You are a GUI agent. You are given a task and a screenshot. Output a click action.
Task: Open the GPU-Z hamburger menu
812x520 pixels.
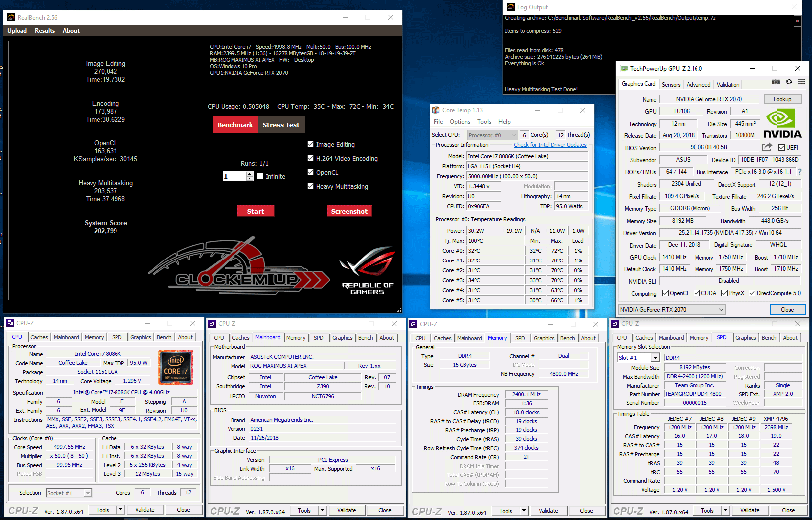tap(801, 82)
